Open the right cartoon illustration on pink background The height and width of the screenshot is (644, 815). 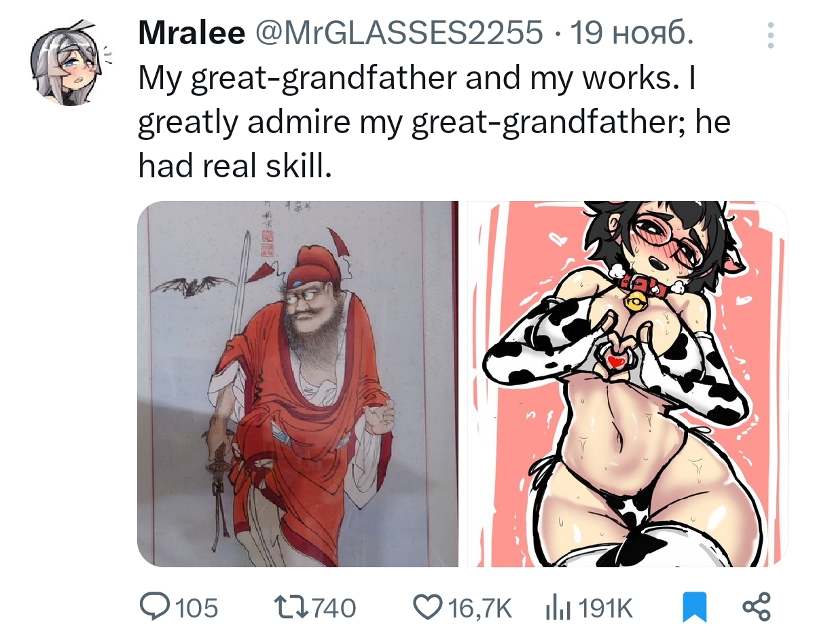(x=627, y=384)
